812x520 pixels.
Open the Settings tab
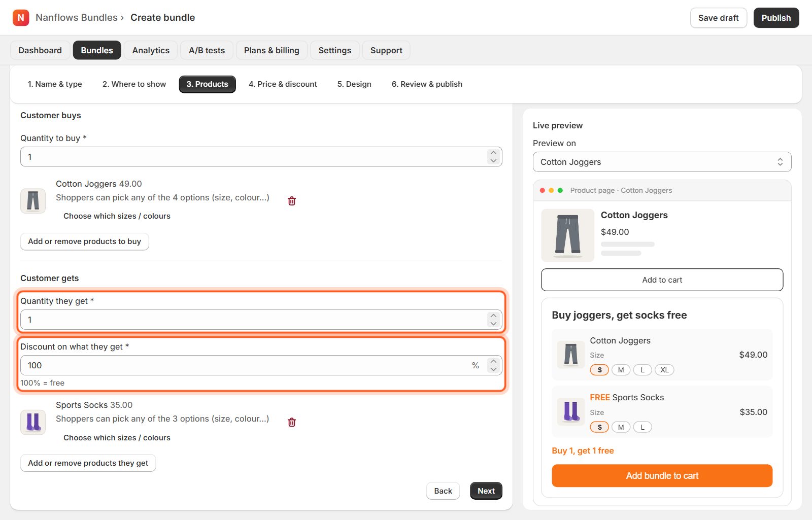(334, 50)
